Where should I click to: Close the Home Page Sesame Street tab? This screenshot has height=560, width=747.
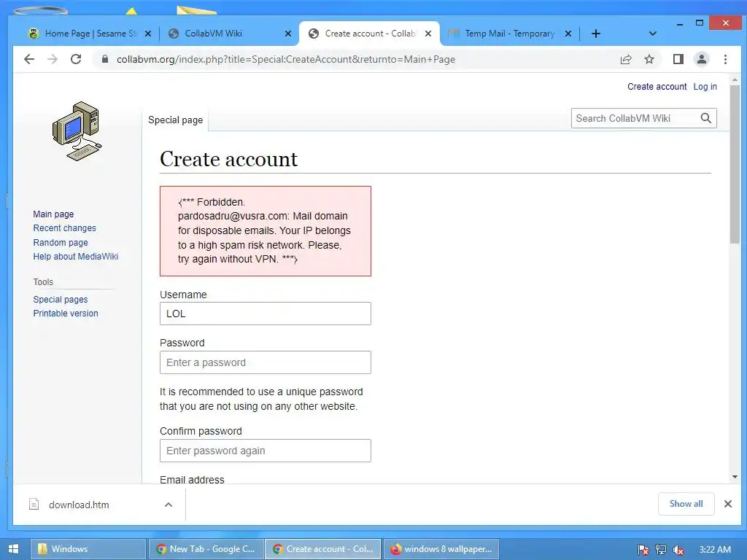pos(147,34)
